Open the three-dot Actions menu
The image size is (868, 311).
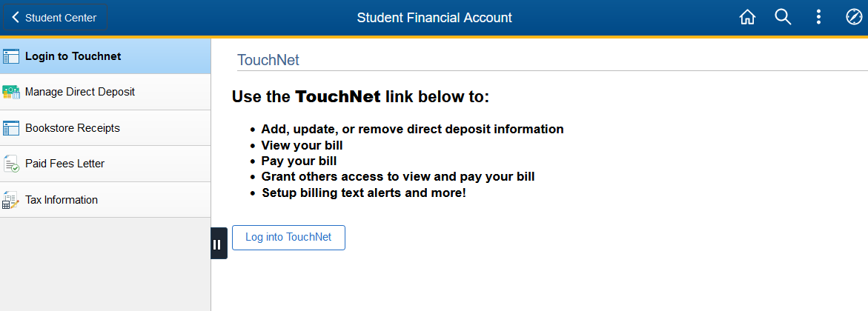(818, 18)
